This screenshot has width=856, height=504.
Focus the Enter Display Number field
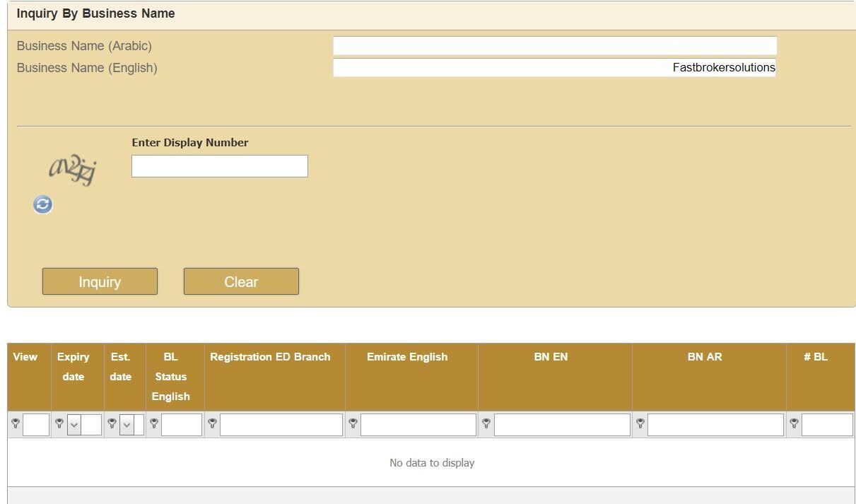220,166
